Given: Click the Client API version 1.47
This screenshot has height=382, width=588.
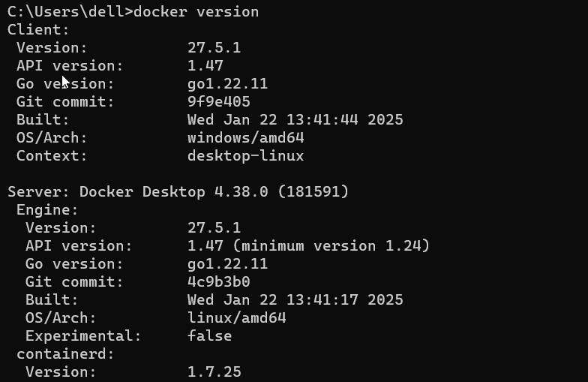Looking at the screenshot, I should [x=205, y=66].
